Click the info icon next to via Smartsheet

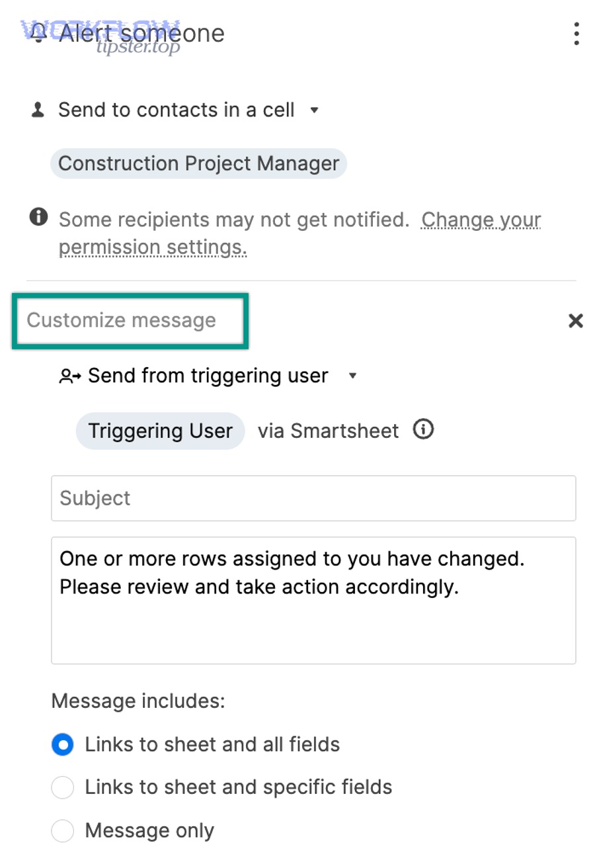click(423, 429)
